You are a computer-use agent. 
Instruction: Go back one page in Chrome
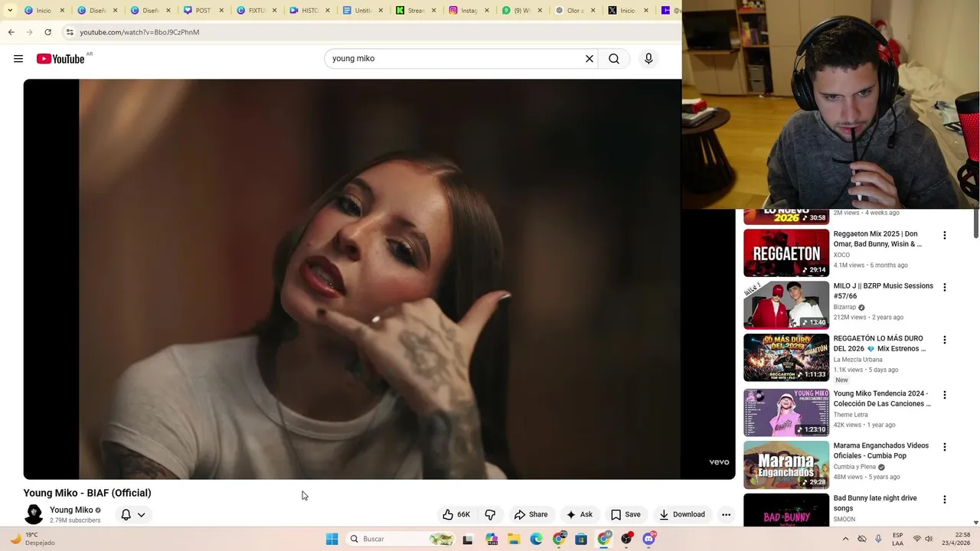11,32
